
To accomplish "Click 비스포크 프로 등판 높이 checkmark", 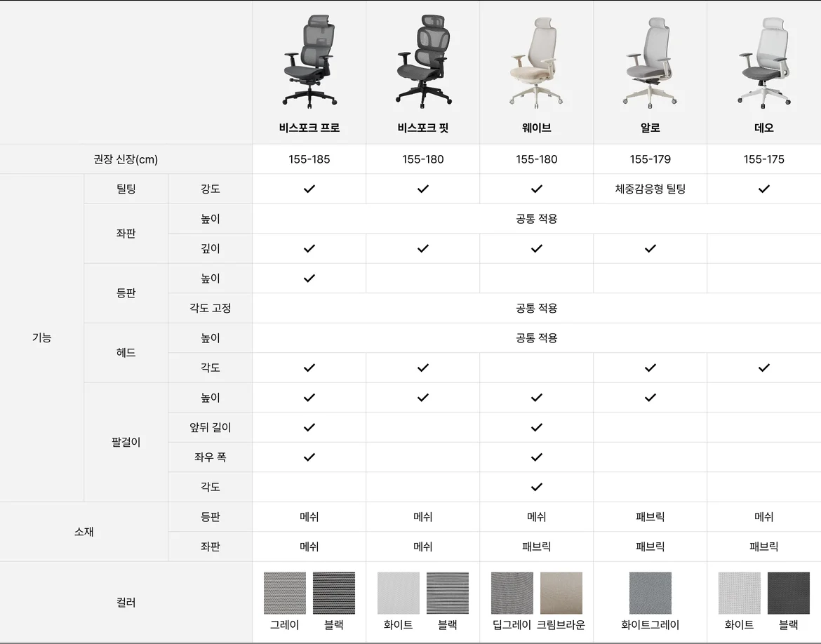I will [309, 279].
